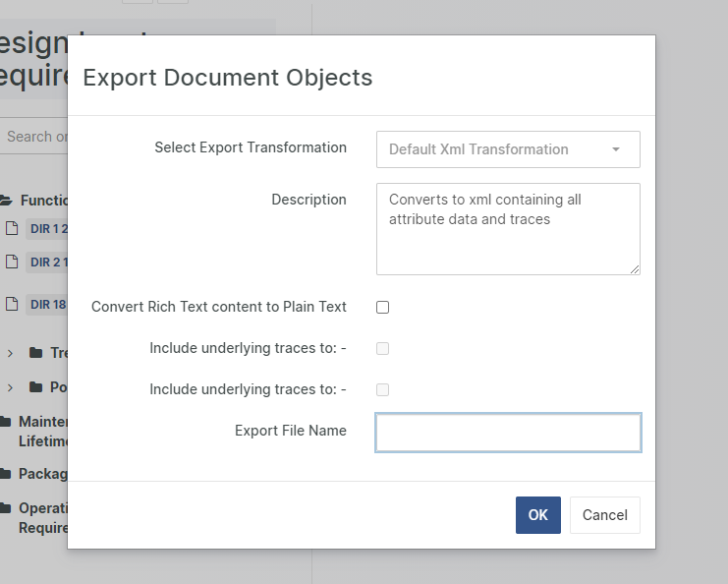Viewport: 728px width, 584px height.
Task: Expand the Po... folder chevron
Action: (x=10, y=387)
